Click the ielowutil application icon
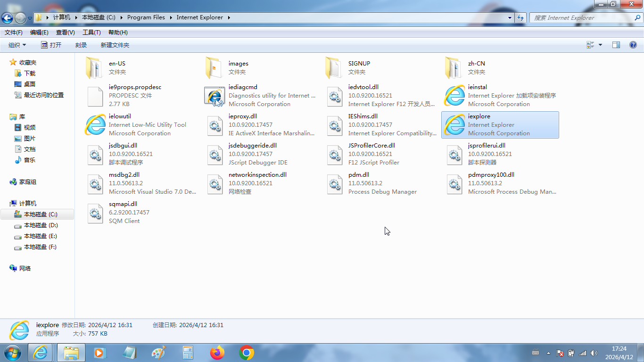Screen dimensions: 644x362 point(95,125)
